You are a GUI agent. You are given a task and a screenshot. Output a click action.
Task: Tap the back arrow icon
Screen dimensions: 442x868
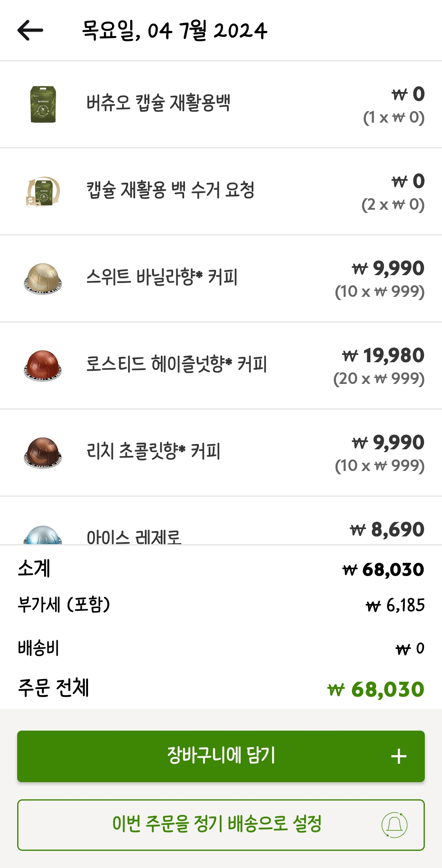pos(30,30)
